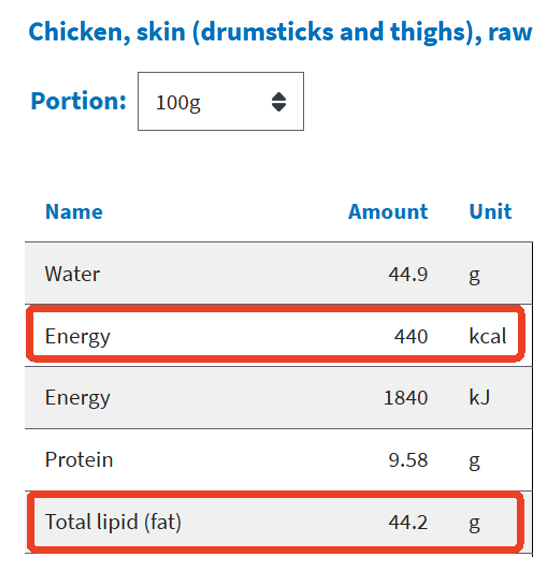Click the Portion label

[x=78, y=100]
